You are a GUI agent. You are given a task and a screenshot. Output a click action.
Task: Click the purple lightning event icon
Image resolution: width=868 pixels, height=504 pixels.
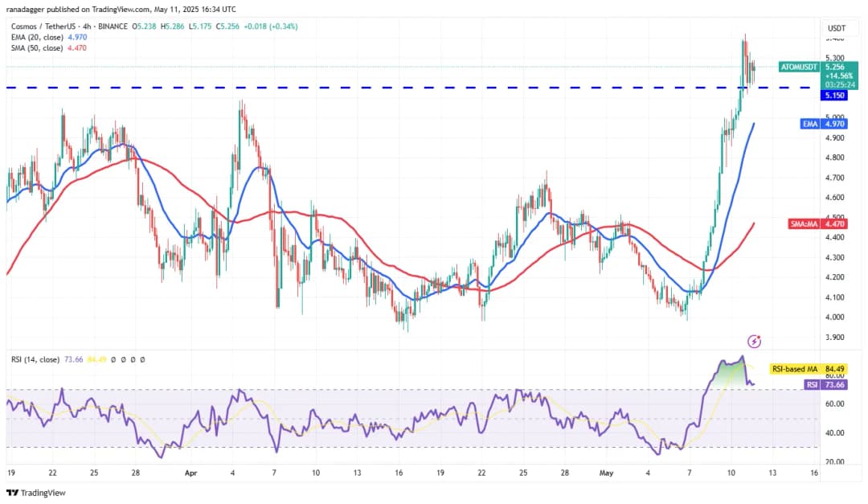click(754, 342)
